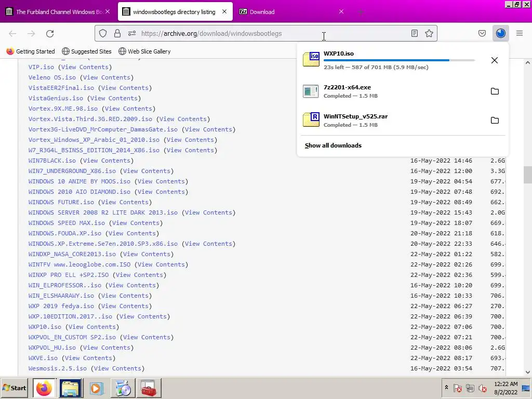Close the Download tab
The width and height of the screenshot is (532, 399).
(341, 11)
